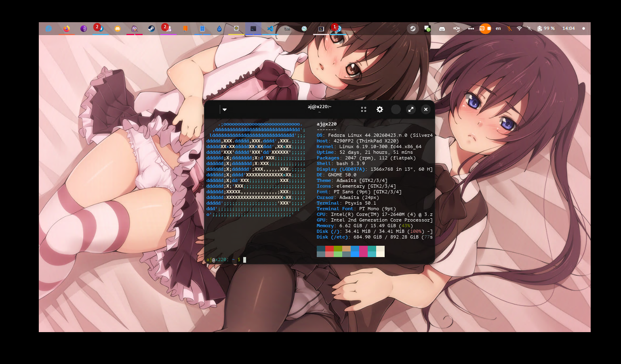Open terminal settings gear menu
Screen dimensions: 621x364
(x=380, y=109)
